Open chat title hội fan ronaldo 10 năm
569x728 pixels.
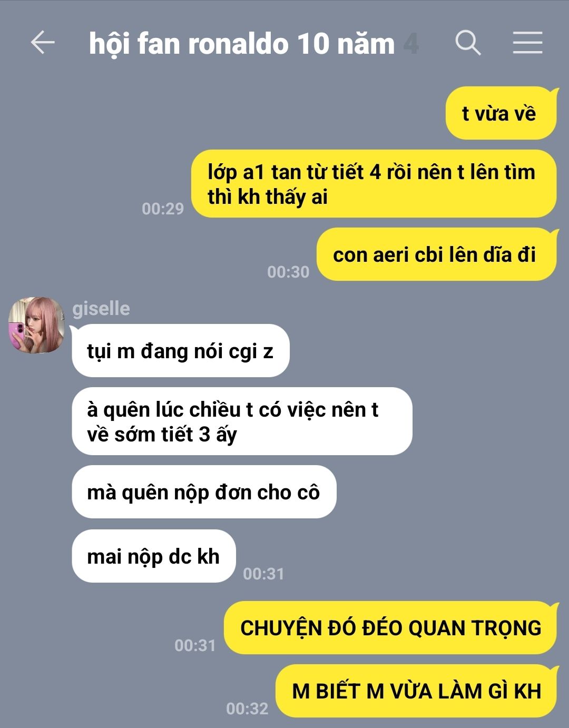click(242, 44)
